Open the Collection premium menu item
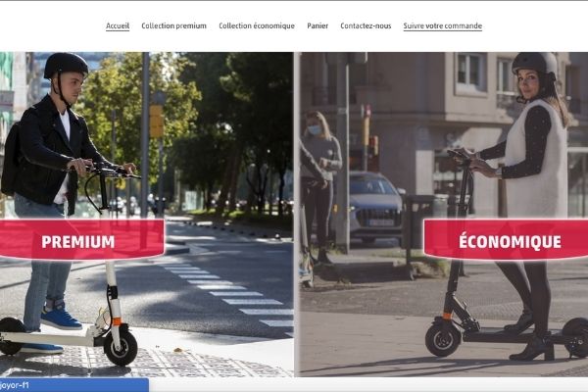 point(174,25)
